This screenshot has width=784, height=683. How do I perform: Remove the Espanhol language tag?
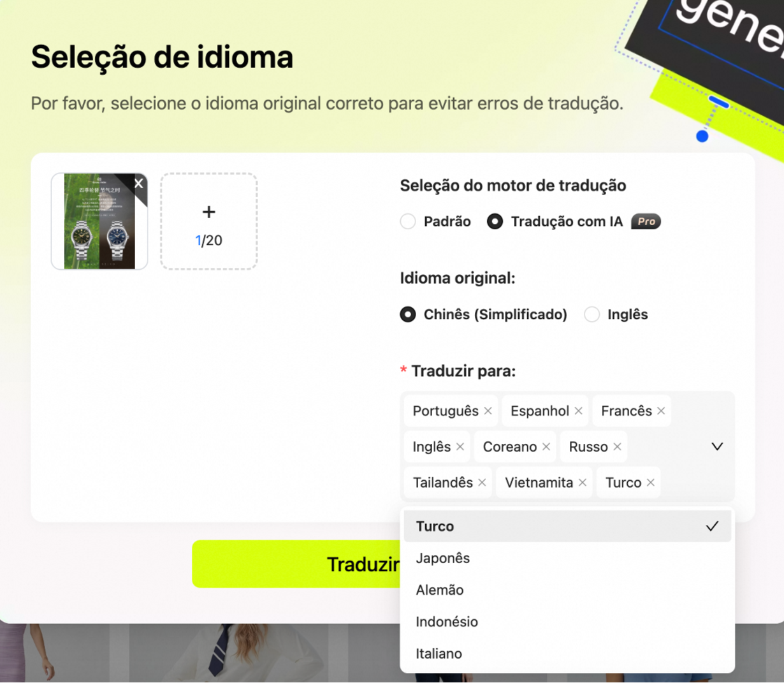click(579, 411)
